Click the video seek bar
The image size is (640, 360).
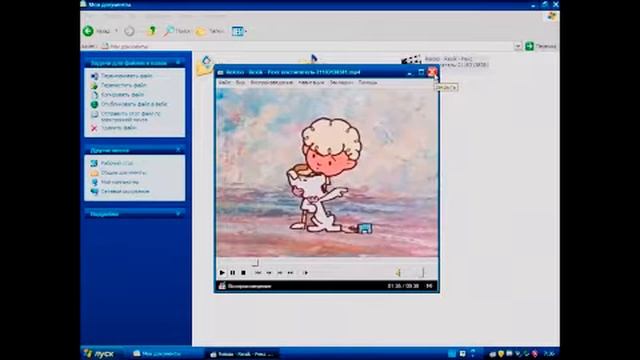tap(327, 263)
